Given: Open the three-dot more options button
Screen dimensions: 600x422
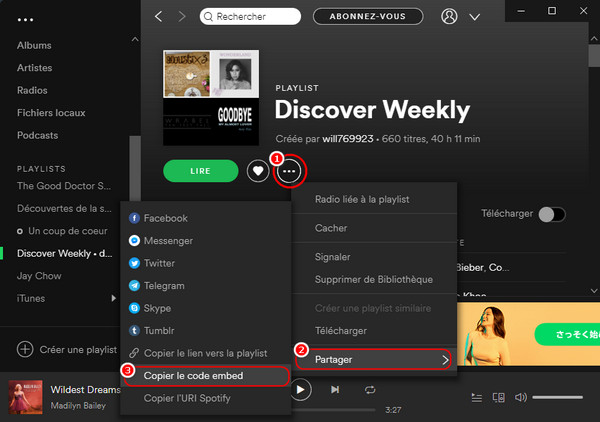Looking at the screenshot, I should click(x=290, y=171).
